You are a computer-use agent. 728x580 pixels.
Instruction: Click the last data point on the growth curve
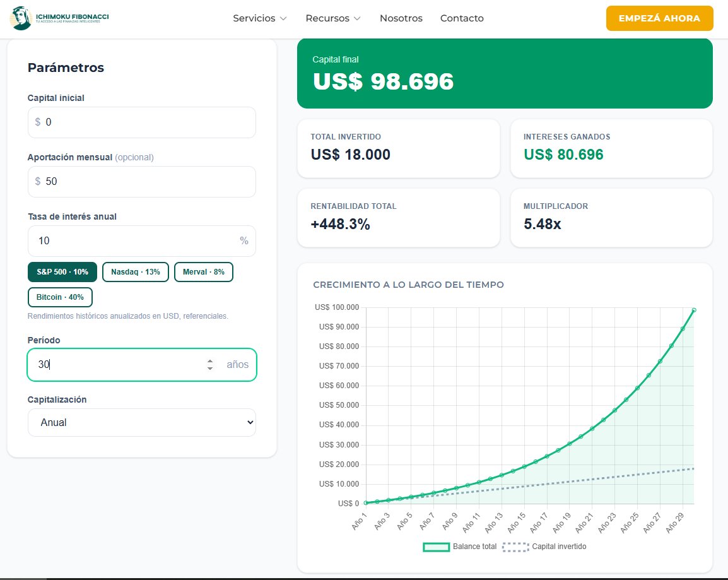coord(694,310)
